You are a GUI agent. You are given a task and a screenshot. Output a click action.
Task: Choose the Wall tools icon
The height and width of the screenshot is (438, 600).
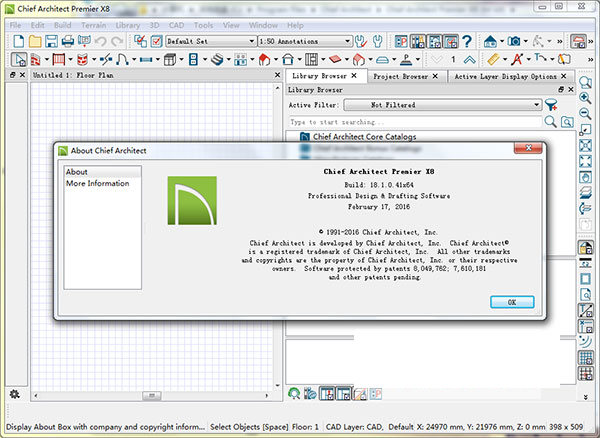click(36, 60)
